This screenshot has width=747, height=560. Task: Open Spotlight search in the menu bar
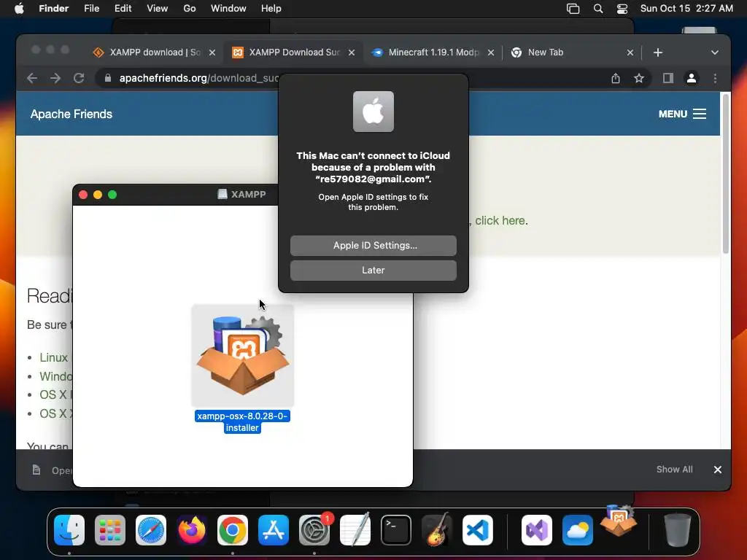598,8
